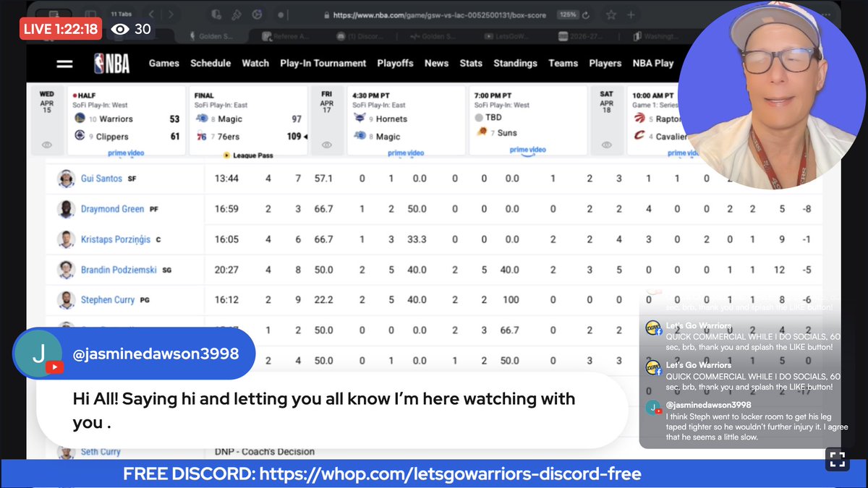Open the Watch nav item
The width and height of the screenshot is (868, 488).
(x=255, y=63)
